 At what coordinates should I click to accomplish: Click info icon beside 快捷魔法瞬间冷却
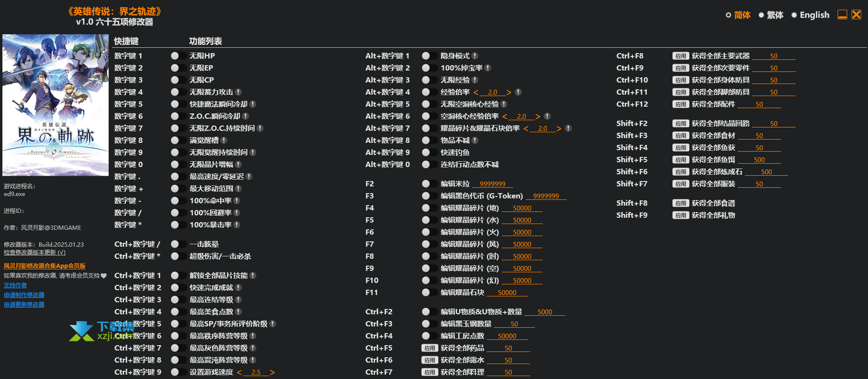pos(253,104)
